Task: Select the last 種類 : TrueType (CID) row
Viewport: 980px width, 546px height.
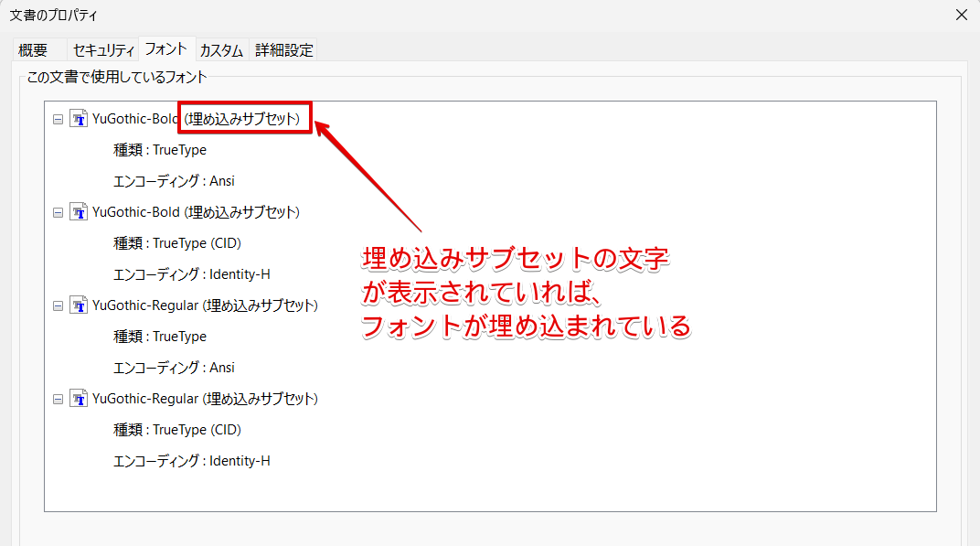Action: 177,430
